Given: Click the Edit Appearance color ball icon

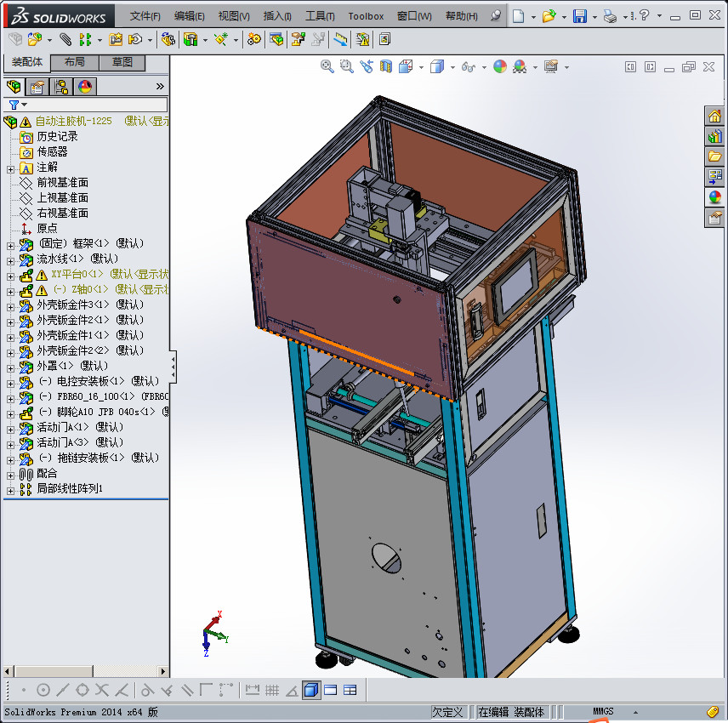Looking at the screenshot, I should 500,66.
